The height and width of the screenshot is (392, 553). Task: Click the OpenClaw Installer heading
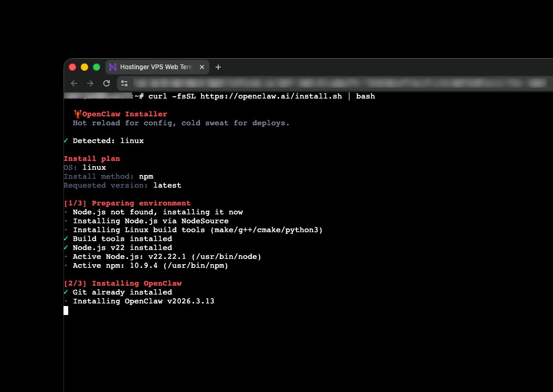tap(125, 114)
